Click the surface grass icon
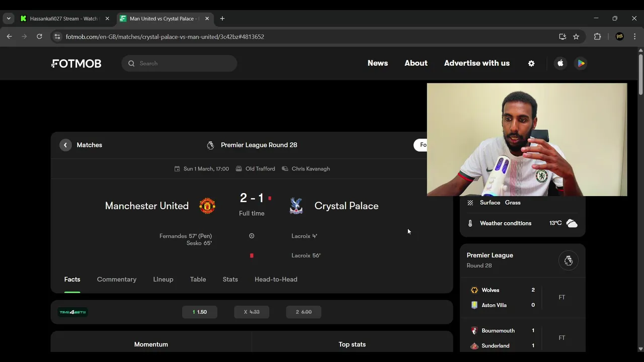 (x=470, y=203)
